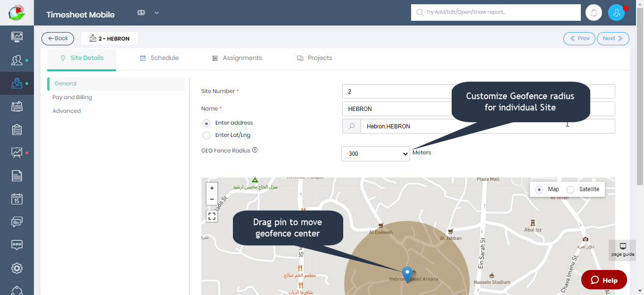
Task: Select the Map view radio button
Action: 540,190
